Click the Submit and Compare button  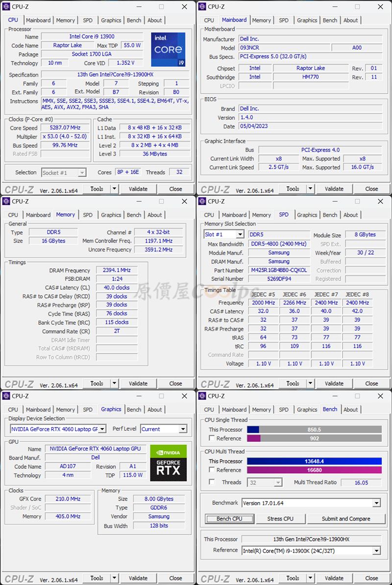tap(346, 519)
